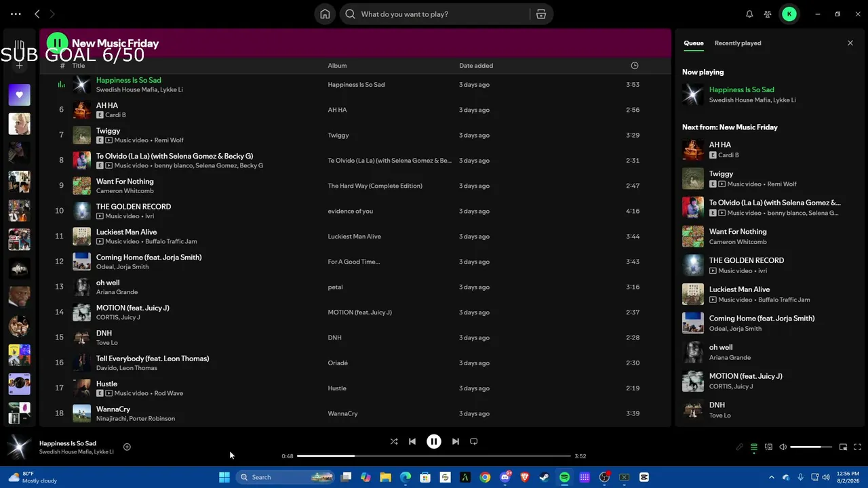Screen dimensions: 868x488
Task: Sort by the duration clock header
Action: [635, 66]
